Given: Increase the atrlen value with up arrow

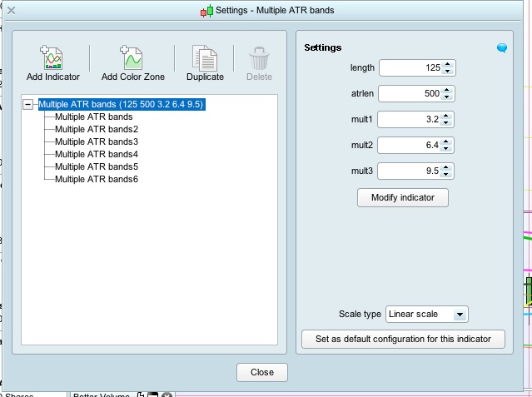Looking at the screenshot, I should [447, 90].
